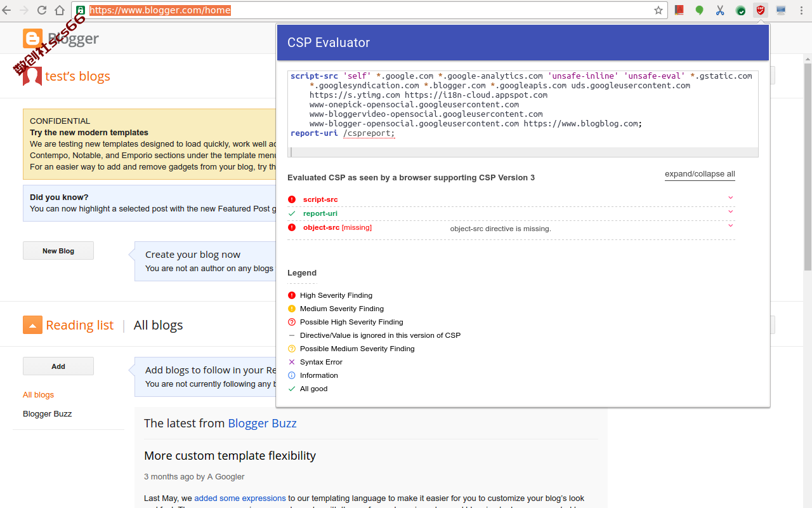This screenshot has width=812, height=508.
Task: Open the Reading list heading
Action: [x=79, y=325]
